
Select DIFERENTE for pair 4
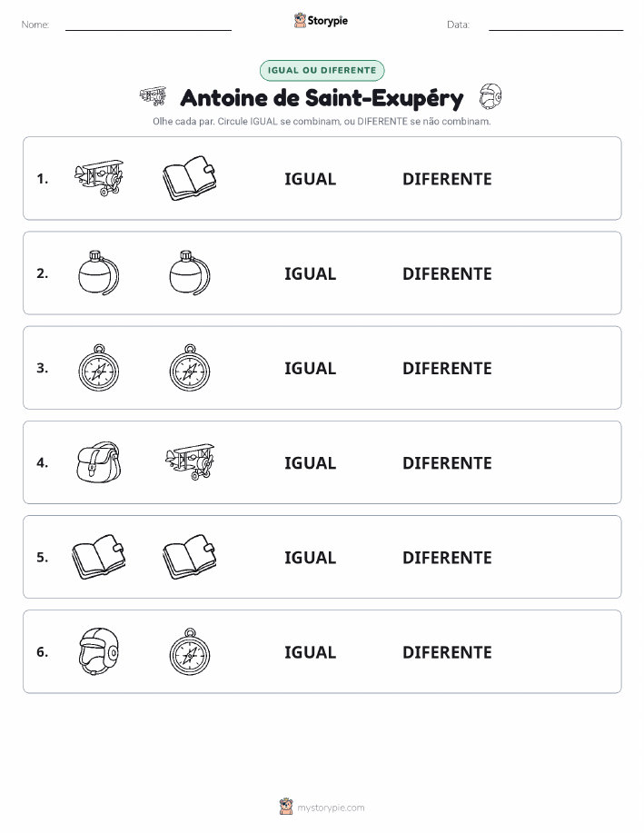[x=447, y=462]
